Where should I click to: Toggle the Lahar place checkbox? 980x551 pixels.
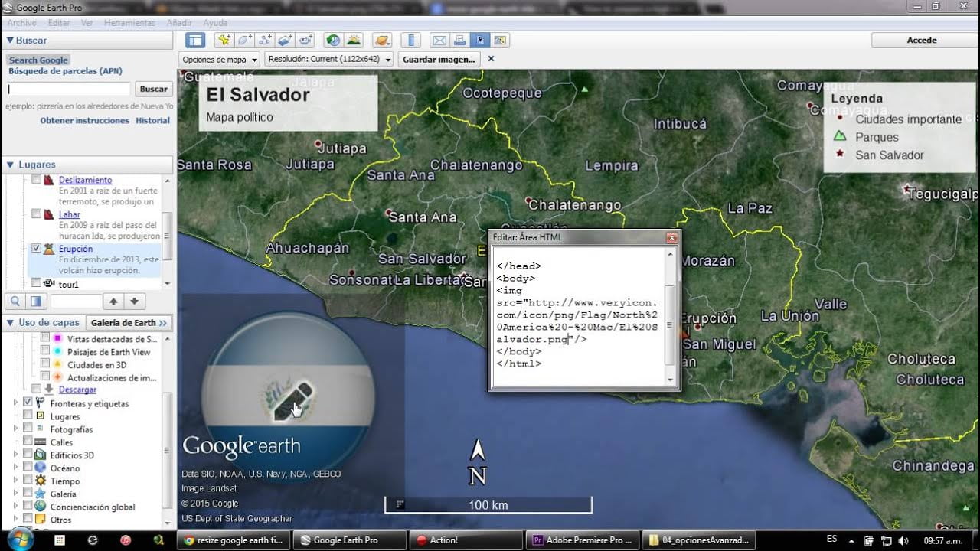tap(36, 214)
